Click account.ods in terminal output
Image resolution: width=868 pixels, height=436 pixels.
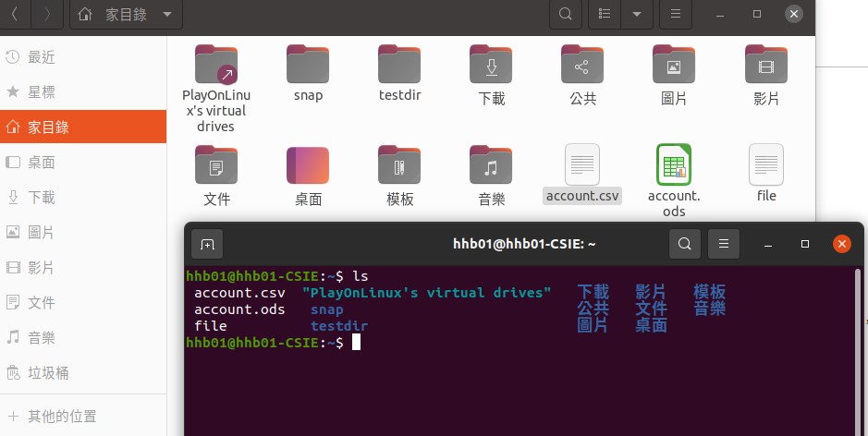[x=239, y=309]
